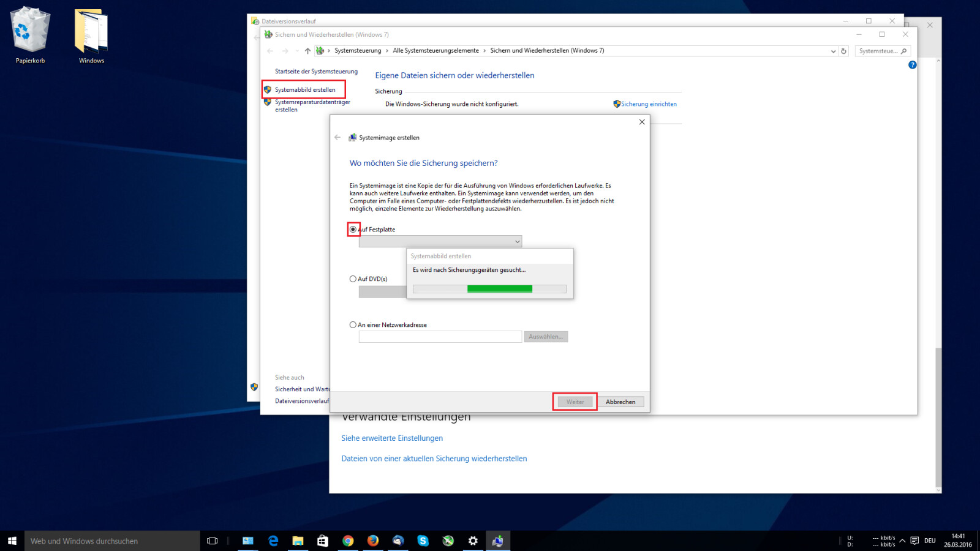Viewport: 980px width, 551px height.
Task: Navigate back using the dialog arrow
Action: pyautogui.click(x=337, y=137)
